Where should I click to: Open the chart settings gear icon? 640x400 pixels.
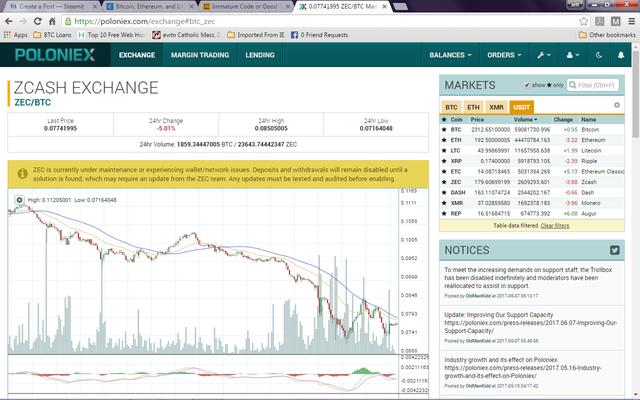point(19,200)
